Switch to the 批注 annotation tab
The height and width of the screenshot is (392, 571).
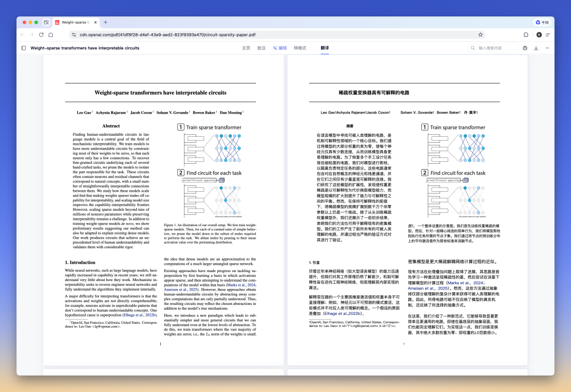coord(261,48)
